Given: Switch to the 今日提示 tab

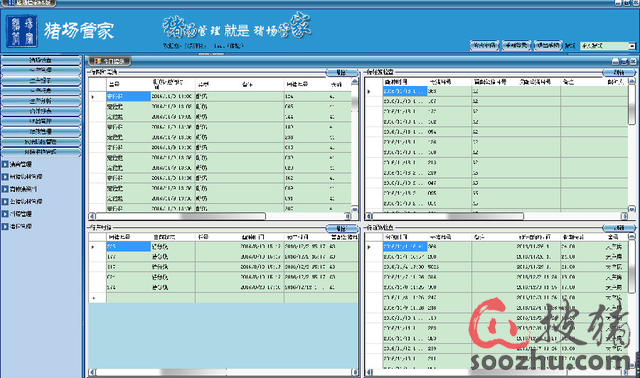Looking at the screenshot, I should [110, 61].
